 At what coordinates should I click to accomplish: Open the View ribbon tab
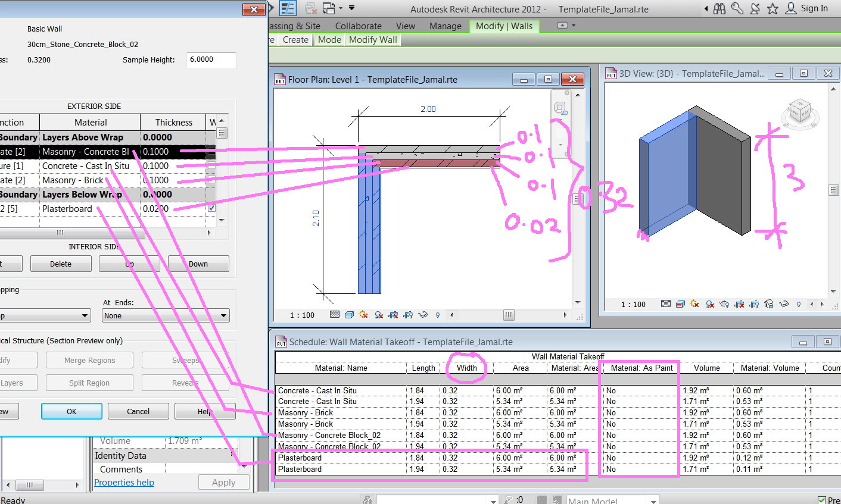406,26
